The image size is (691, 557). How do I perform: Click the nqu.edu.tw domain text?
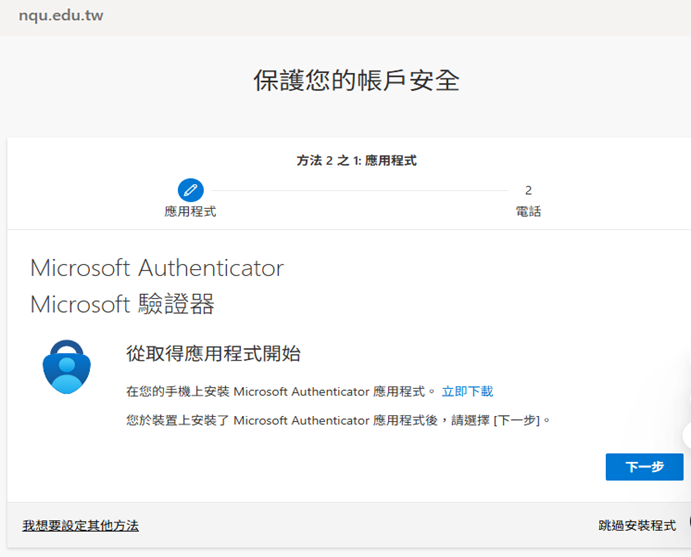(x=60, y=16)
